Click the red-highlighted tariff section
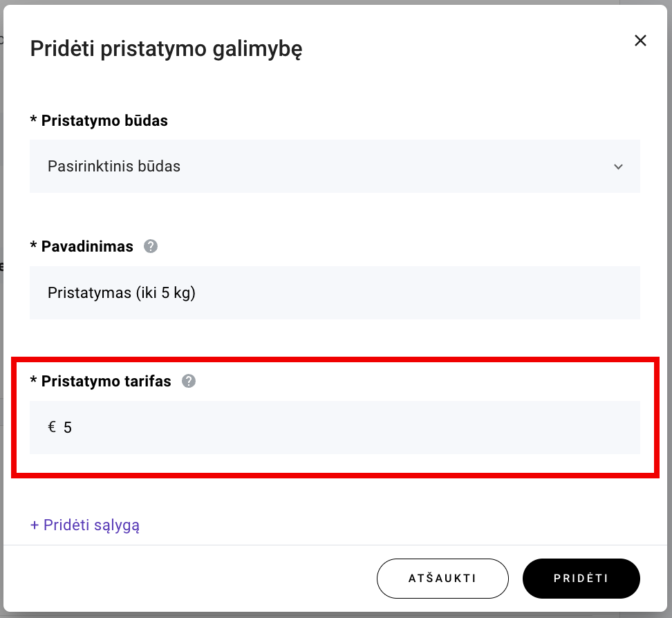The image size is (672, 618). point(335,415)
